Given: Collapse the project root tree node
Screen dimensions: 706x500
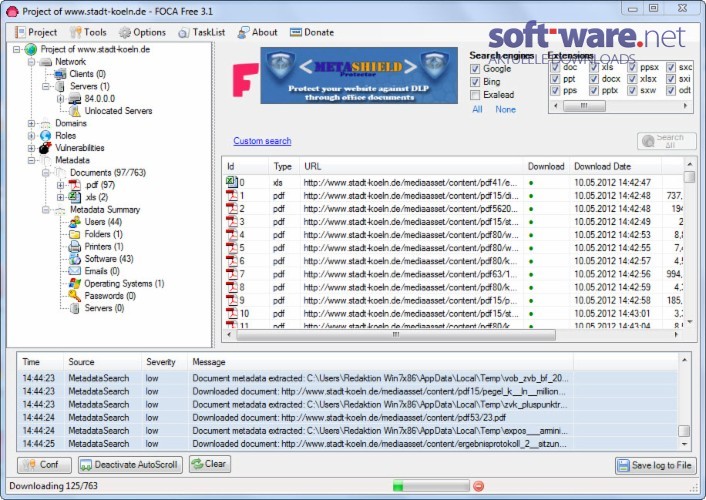Looking at the screenshot, I should pyautogui.click(x=17, y=49).
